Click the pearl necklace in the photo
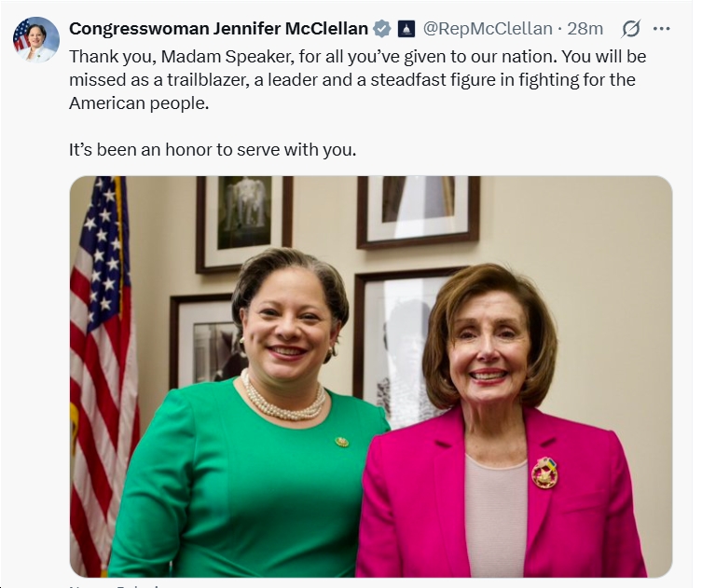This screenshot has height=588, width=702. [284, 398]
